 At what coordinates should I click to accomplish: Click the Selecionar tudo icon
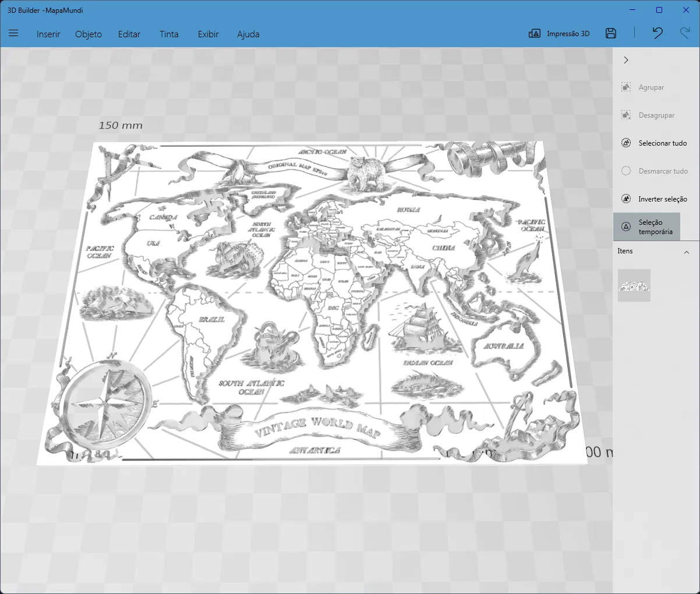(626, 143)
